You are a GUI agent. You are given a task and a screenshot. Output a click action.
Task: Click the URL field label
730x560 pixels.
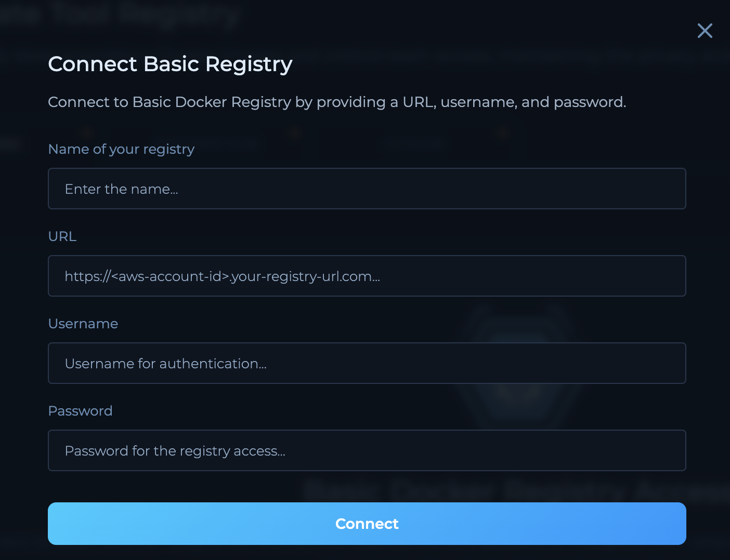tap(62, 236)
